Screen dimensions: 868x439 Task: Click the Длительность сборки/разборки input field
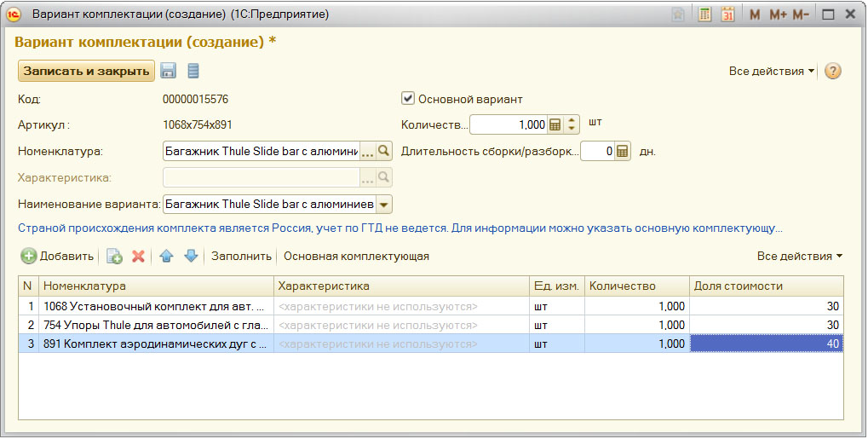(596, 152)
